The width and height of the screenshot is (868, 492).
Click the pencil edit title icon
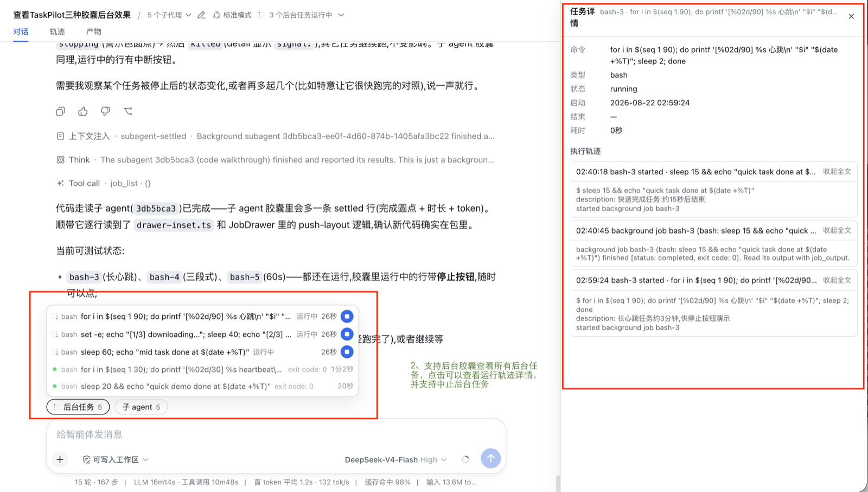click(201, 15)
